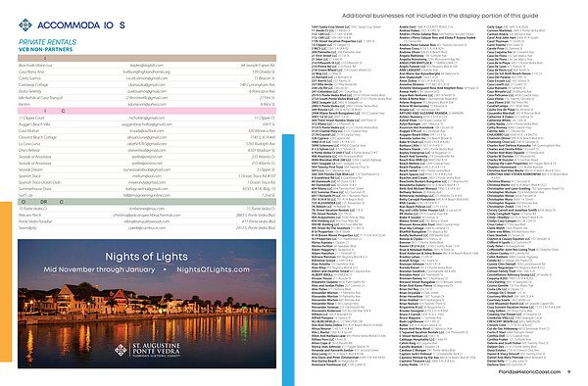Open the FloridasHistoricCoast.com footer link

(529, 371)
